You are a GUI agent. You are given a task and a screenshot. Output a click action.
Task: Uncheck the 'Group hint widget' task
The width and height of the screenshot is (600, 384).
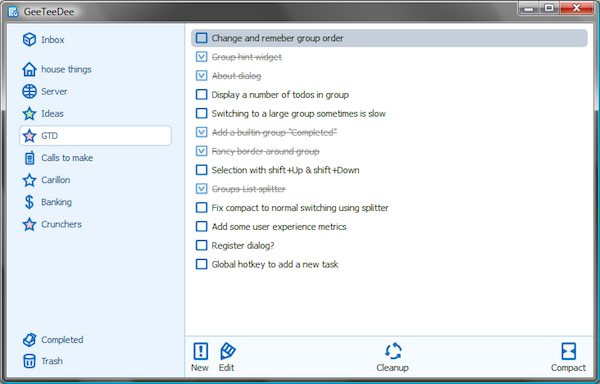[x=201, y=57]
